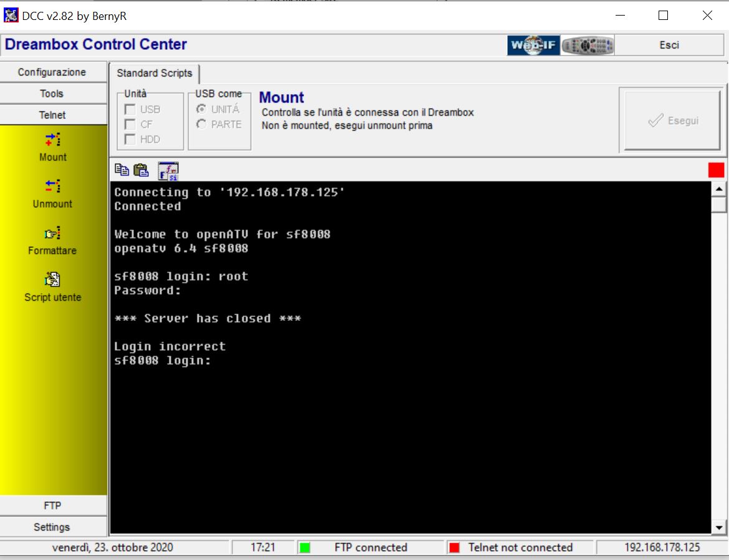Select the UNITÁ radio option
729x560 pixels.
201,109
